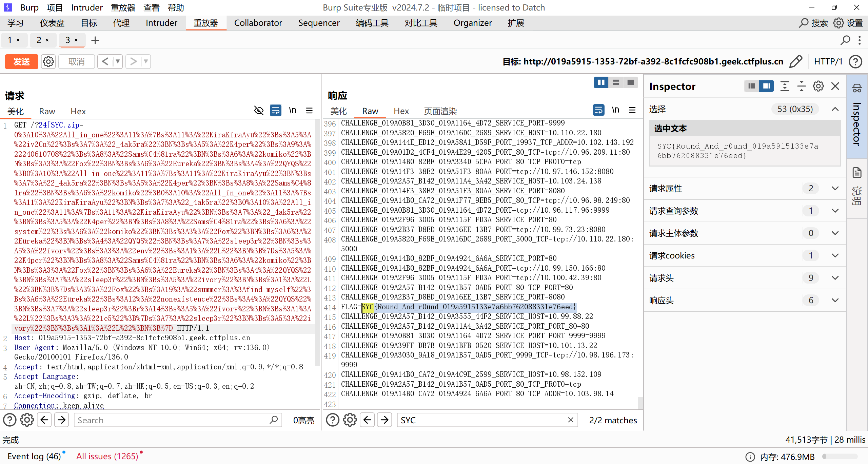The image size is (868, 464).
Task: Toggle line wrap icon in response panel
Action: click(598, 110)
